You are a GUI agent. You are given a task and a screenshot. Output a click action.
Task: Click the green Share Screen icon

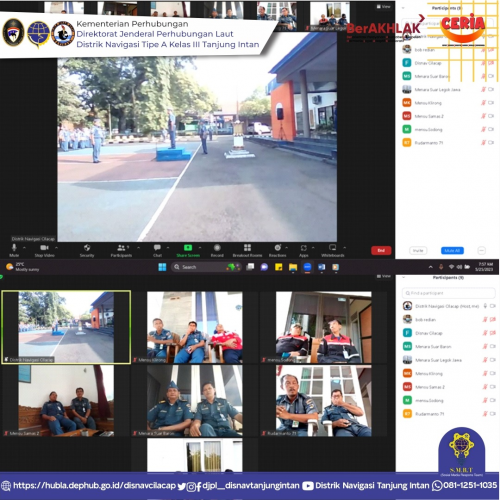(188, 248)
